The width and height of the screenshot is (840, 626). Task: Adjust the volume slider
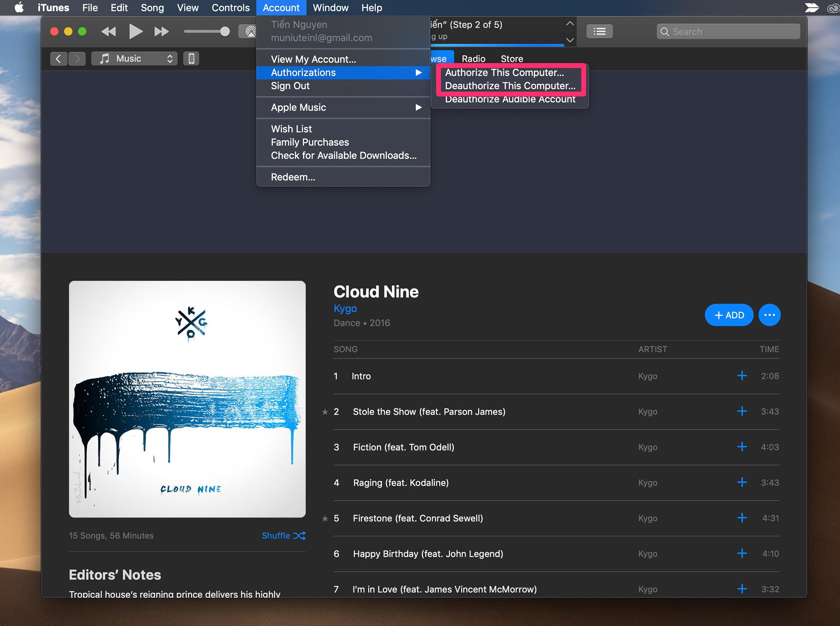pyautogui.click(x=207, y=32)
